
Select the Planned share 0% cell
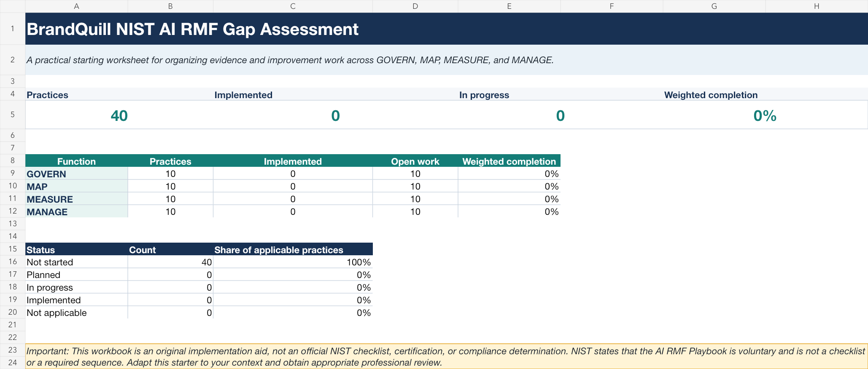pos(293,275)
